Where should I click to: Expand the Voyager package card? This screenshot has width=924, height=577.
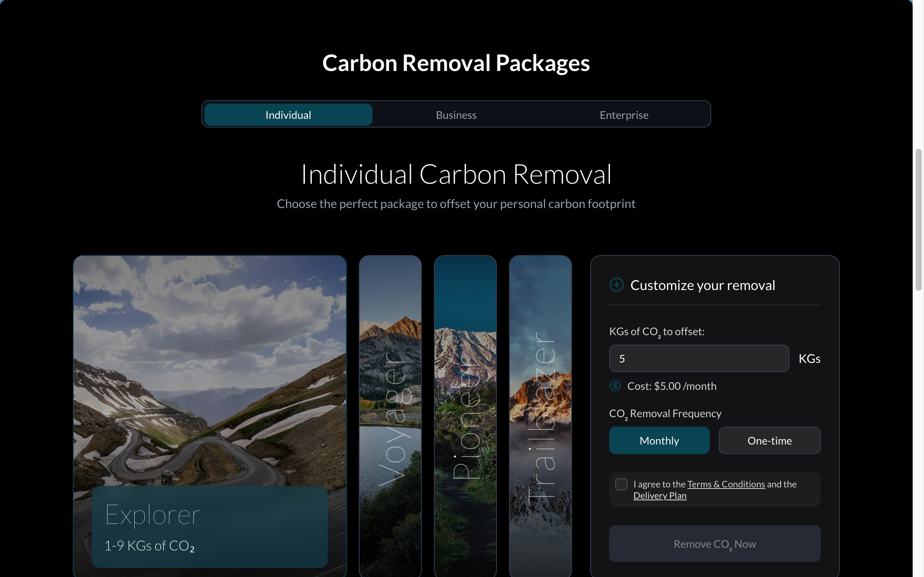pos(390,416)
